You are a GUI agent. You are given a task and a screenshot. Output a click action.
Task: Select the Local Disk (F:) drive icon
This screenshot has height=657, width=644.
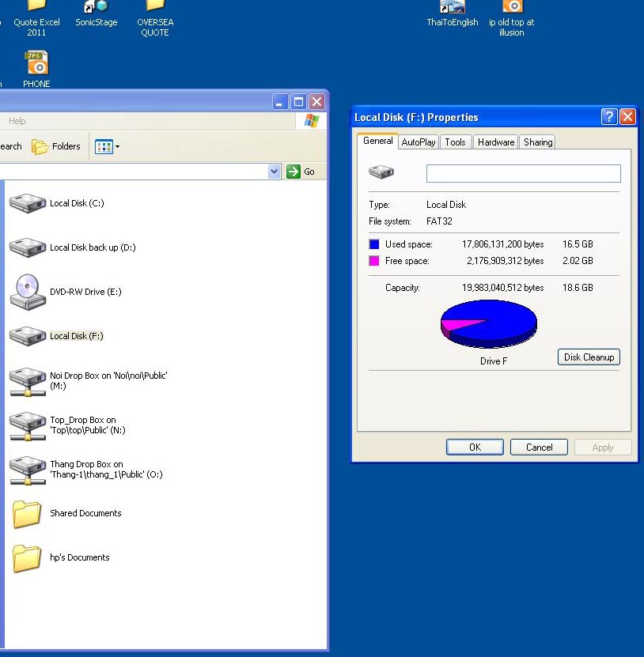(x=27, y=336)
